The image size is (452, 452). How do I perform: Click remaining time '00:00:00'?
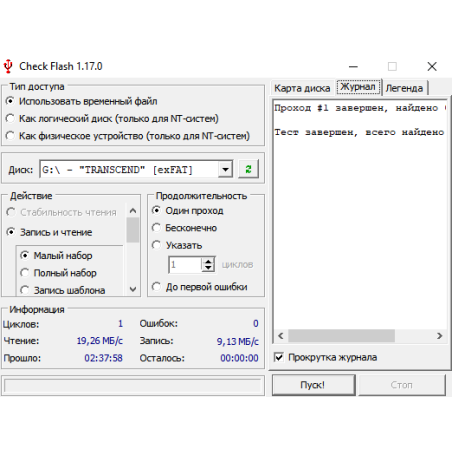click(x=239, y=358)
